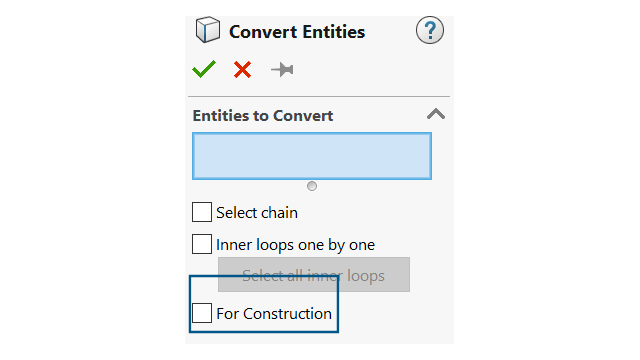Viewport: 640px width, 360px height.
Task: Click the small round handle below selection box
Action: pyautogui.click(x=312, y=186)
